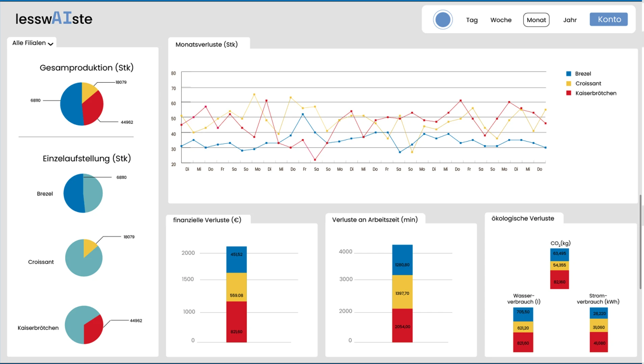Select the Monat time range
Viewport: 644px width, 364px height.
click(536, 20)
